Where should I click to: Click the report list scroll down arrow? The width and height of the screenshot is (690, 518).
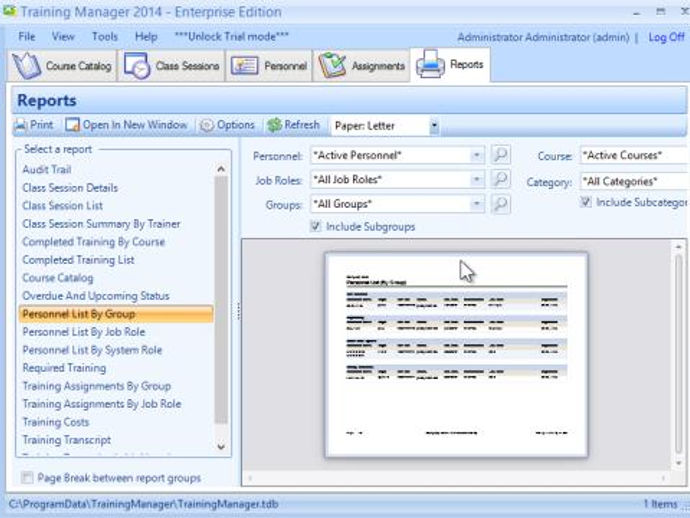pyautogui.click(x=221, y=447)
